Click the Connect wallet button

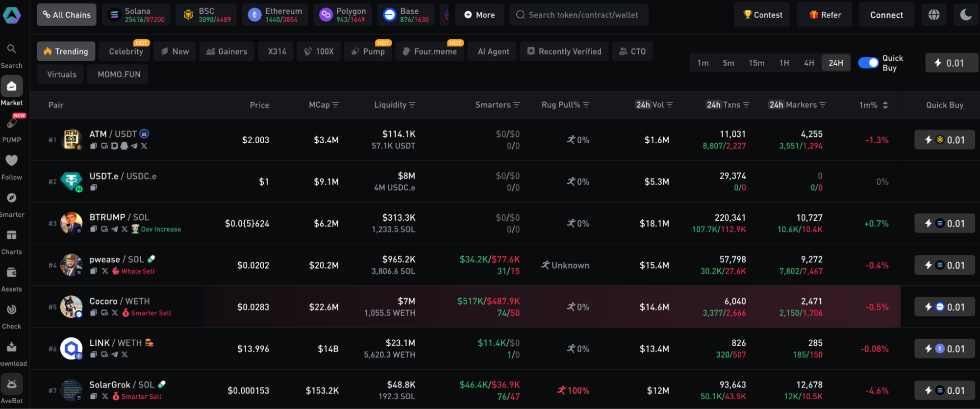[886, 15]
